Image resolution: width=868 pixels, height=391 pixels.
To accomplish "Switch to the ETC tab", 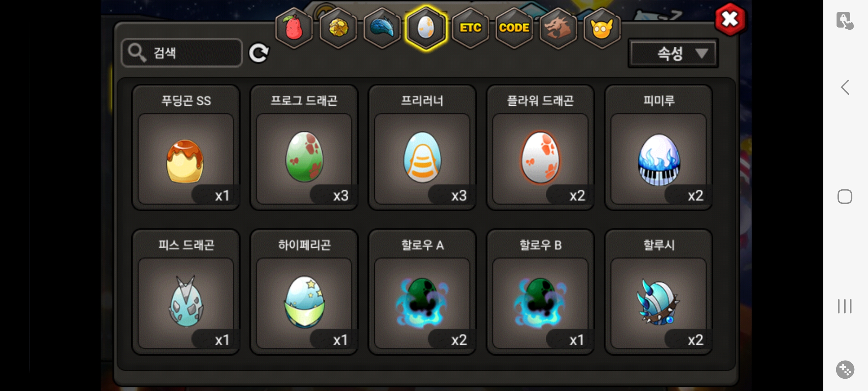I will pyautogui.click(x=470, y=28).
